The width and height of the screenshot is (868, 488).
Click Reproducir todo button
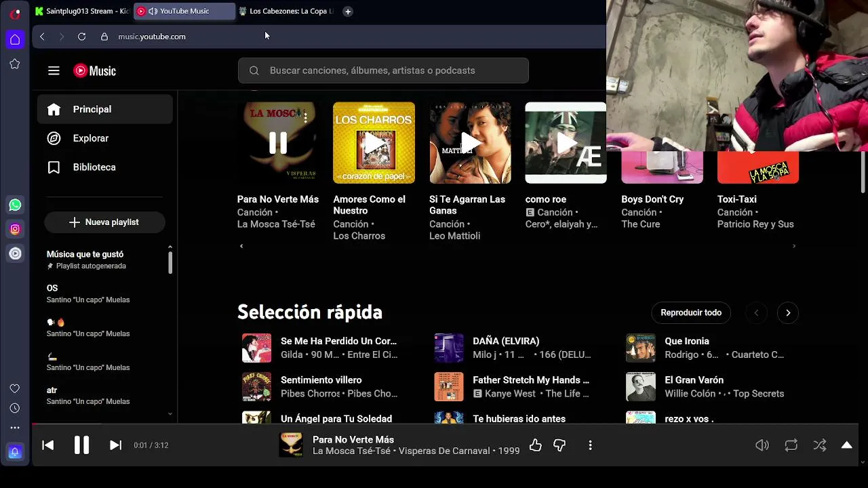[691, 312]
